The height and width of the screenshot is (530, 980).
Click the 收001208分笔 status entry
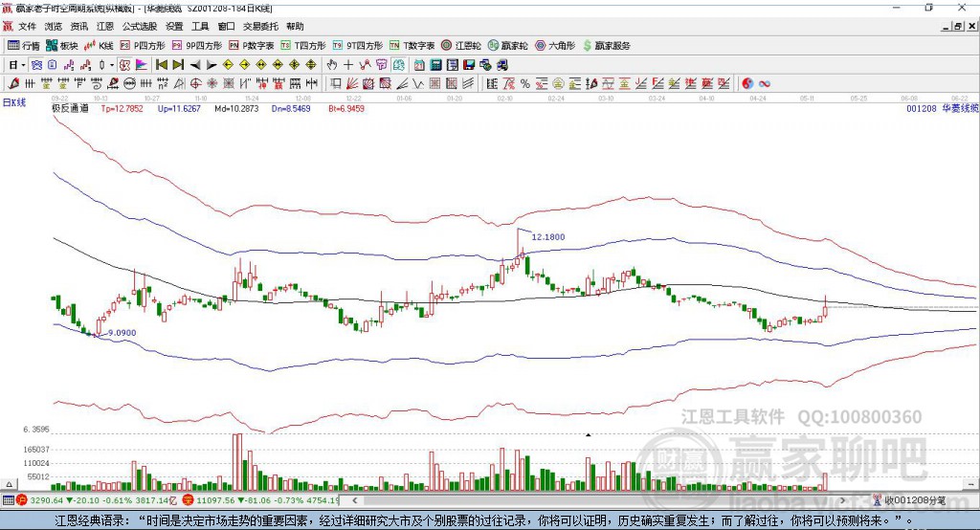[x=910, y=500]
